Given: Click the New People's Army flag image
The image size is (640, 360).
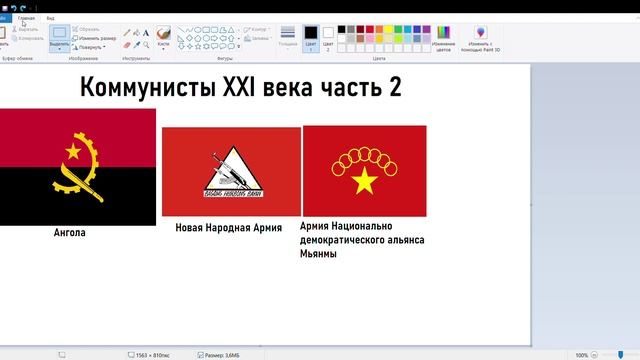Looking at the screenshot, I should pos(231,171).
